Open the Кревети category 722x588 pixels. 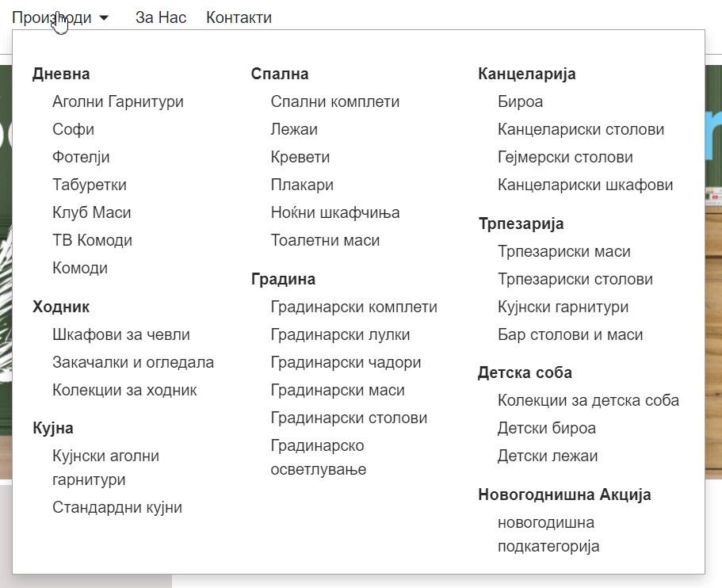point(300,157)
